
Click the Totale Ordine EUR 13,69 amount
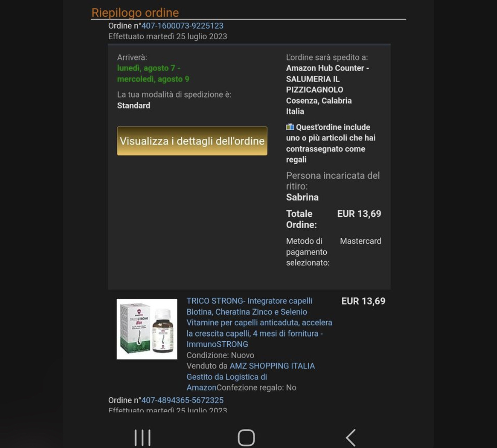359,214
